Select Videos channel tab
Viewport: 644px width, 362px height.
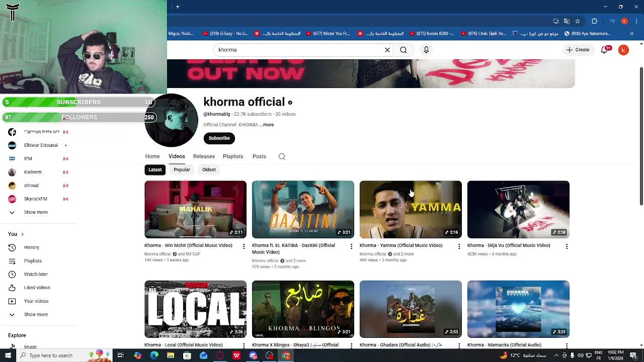coord(177,156)
